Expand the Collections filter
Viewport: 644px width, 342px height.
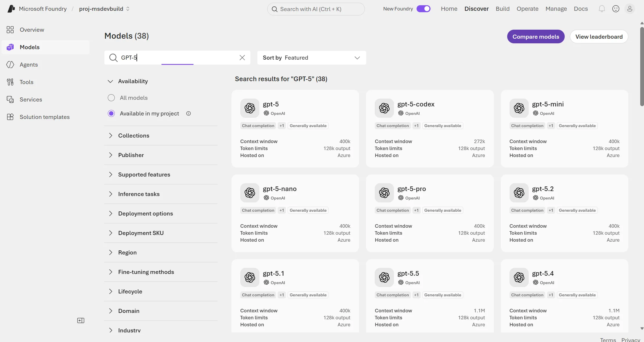tap(161, 136)
